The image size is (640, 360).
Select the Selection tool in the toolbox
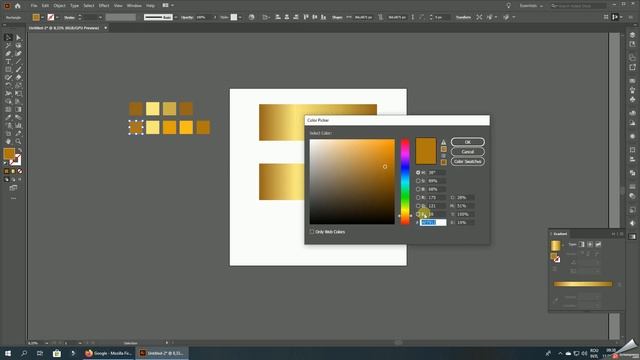coord(8,38)
